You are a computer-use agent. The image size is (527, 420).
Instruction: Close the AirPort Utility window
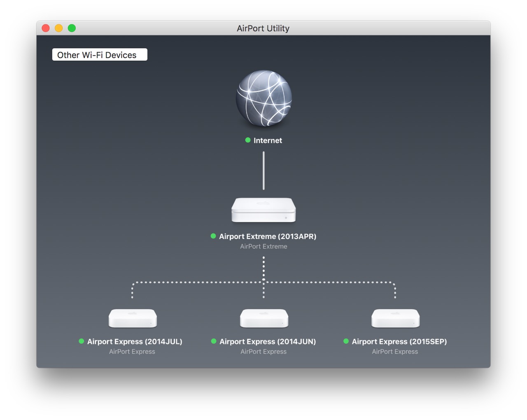point(46,28)
